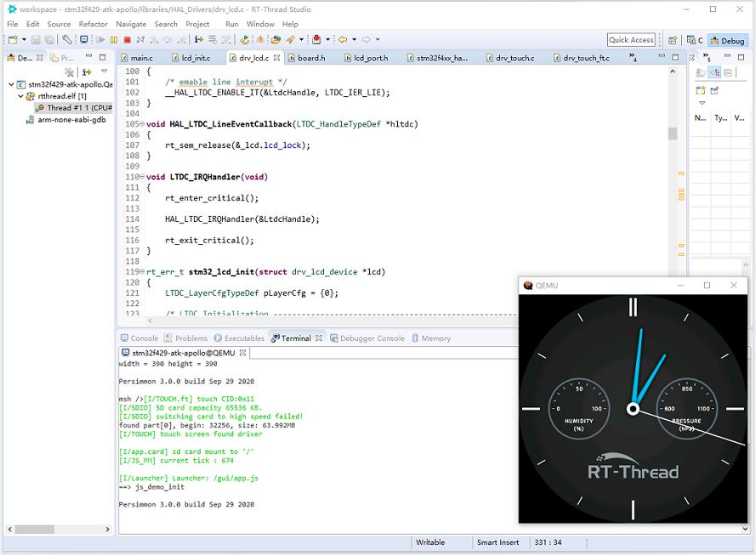Click the Search flashlight toolbar icon
This screenshot has width=756, height=555.
(291, 39)
